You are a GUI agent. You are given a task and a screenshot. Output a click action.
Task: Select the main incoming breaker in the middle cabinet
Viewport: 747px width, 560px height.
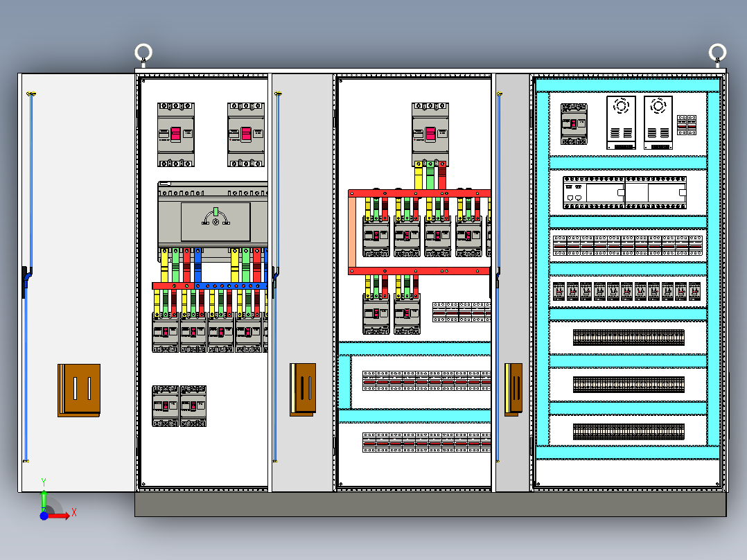430,134
